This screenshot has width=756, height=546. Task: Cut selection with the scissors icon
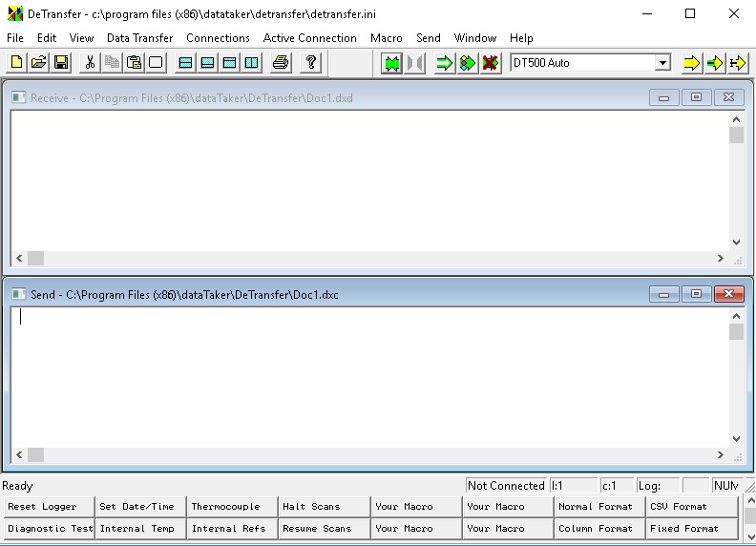[x=90, y=63]
